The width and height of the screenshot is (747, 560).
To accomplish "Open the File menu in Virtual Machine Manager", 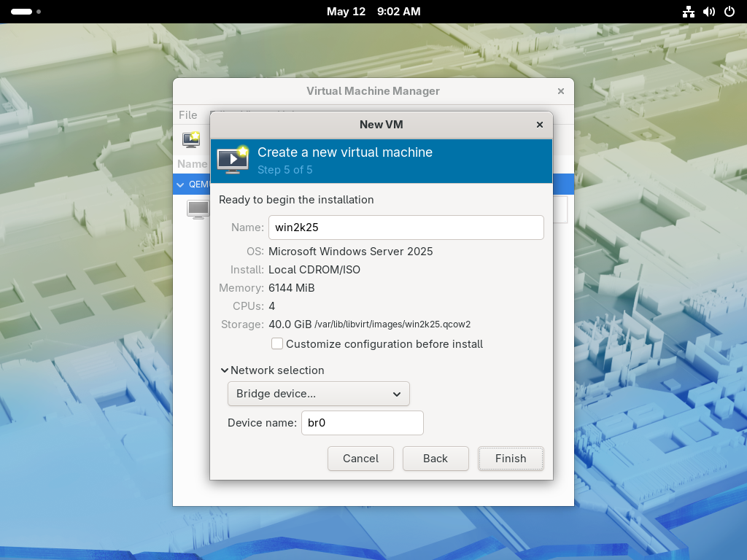I will tap(187, 115).
